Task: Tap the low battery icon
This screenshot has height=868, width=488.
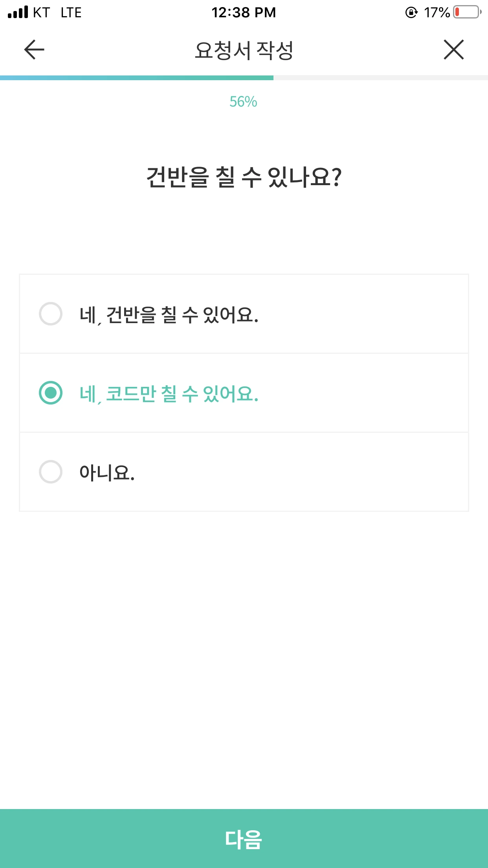Action: point(467,12)
